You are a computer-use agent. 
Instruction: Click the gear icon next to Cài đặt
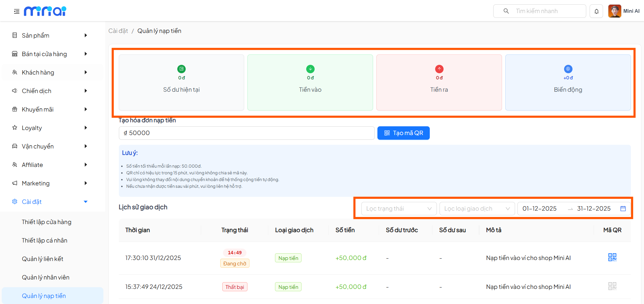pyautogui.click(x=14, y=202)
